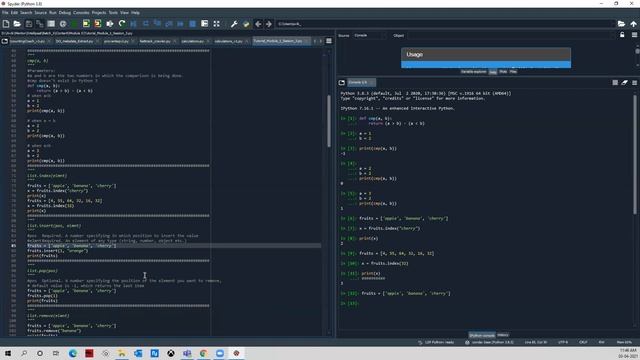Browse console tabs icon

342,82
